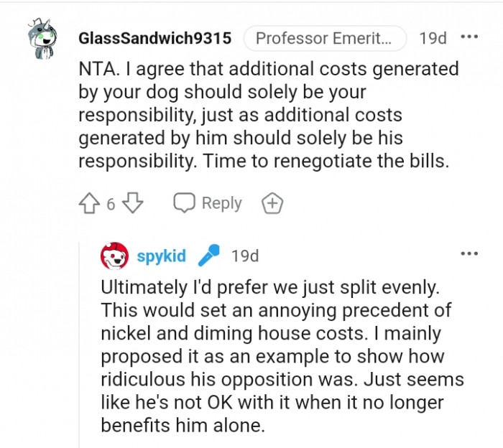Open the spykid username link
The width and height of the screenshot is (503, 448).
click(x=162, y=256)
